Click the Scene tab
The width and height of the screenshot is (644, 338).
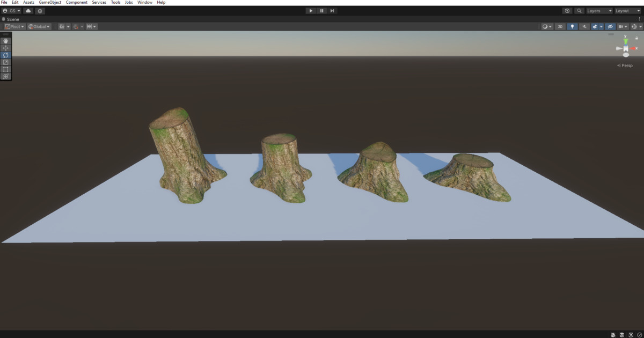point(12,19)
